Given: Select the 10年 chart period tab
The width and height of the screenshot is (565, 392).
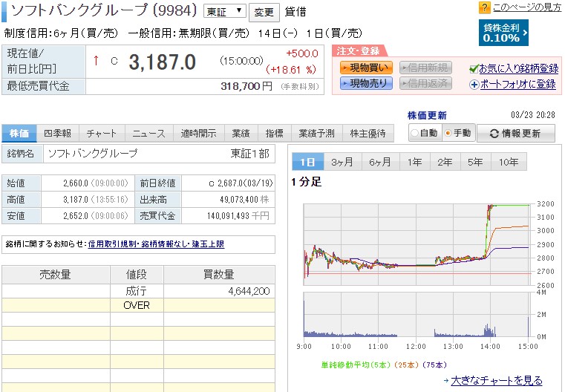Looking at the screenshot, I should [x=509, y=162].
